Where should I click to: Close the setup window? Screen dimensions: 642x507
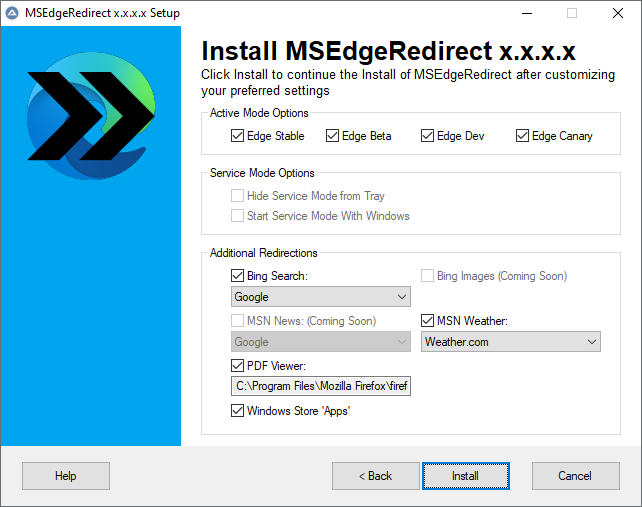(x=618, y=13)
